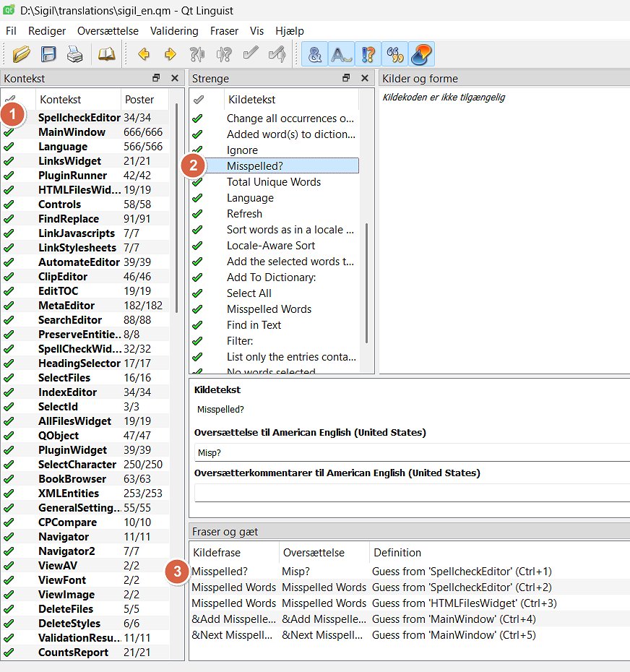Toggle ending punctuation validation (!? icon)
This screenshot has height=672, width=630.
pos(368,54)
